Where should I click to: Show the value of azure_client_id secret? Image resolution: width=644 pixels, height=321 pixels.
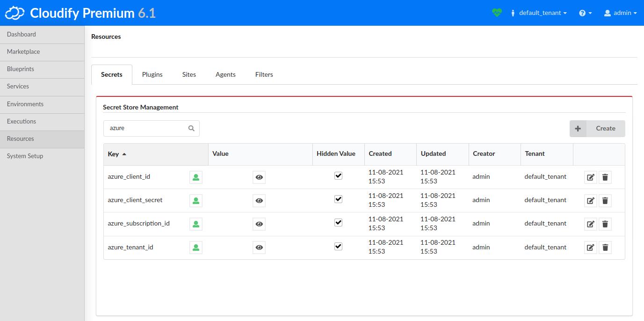click(259, 177)
